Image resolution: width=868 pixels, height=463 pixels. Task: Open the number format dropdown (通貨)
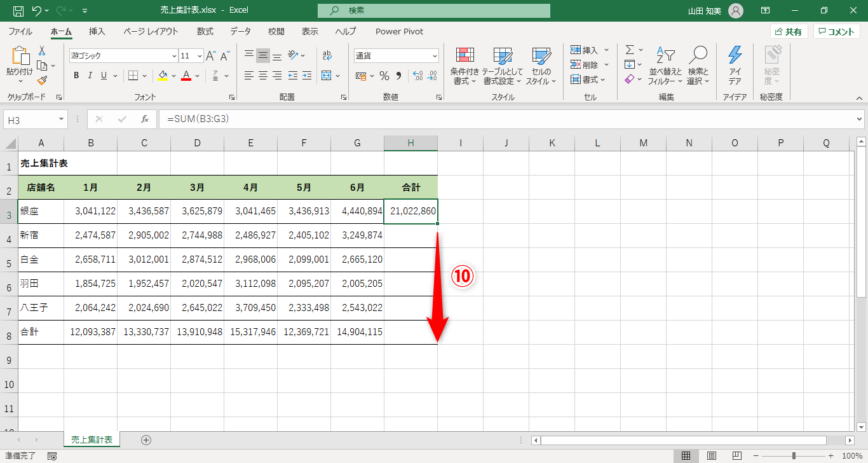click(435, 56)
